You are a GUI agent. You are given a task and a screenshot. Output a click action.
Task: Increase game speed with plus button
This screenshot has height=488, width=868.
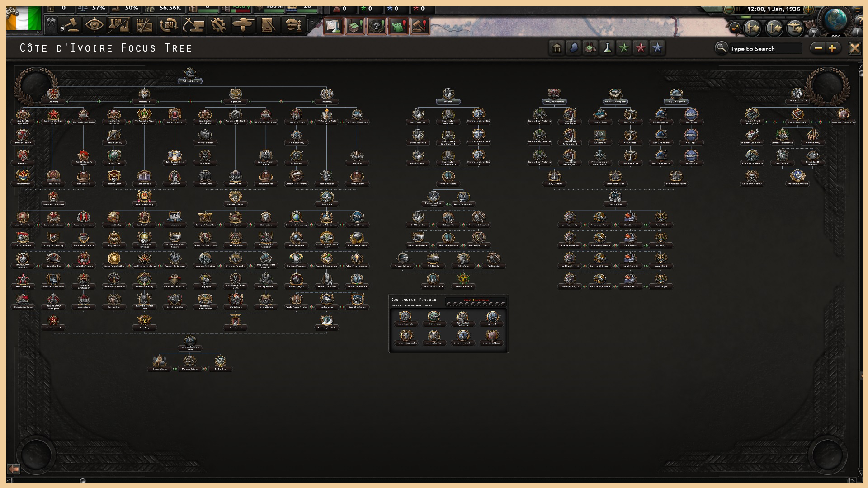pyautogui.click(x=809, y=9)
